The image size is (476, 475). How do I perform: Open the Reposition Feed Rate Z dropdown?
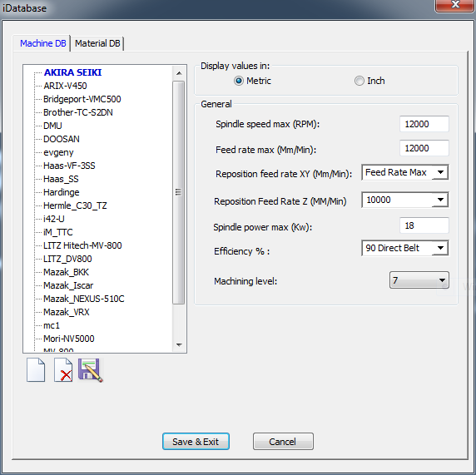(440, 200)
